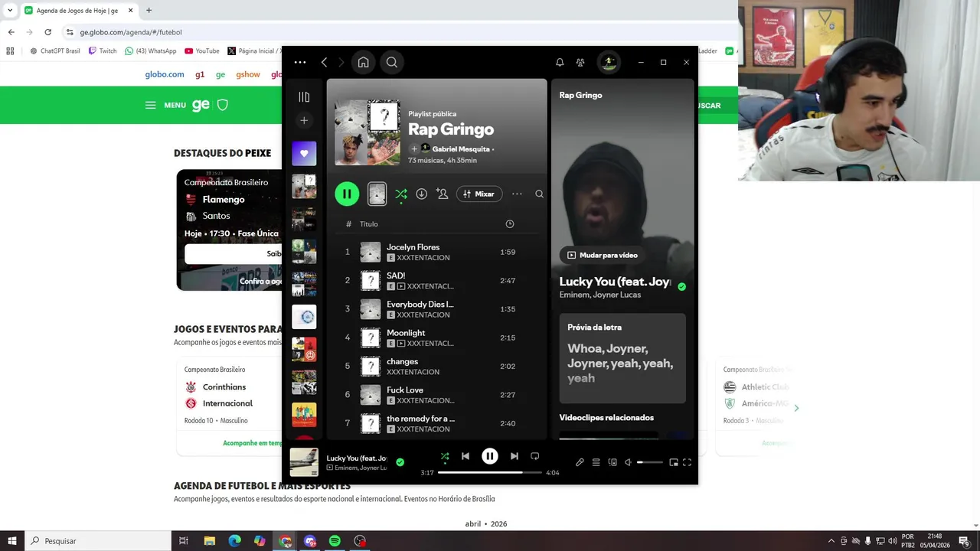
Task: Open ChatGPT Brasil bookmark
Action: [x=55, y=51]
